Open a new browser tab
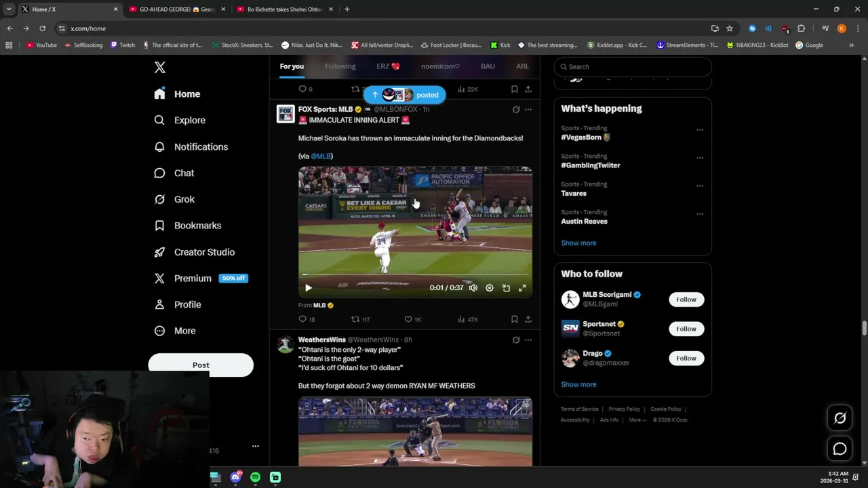 347,9
